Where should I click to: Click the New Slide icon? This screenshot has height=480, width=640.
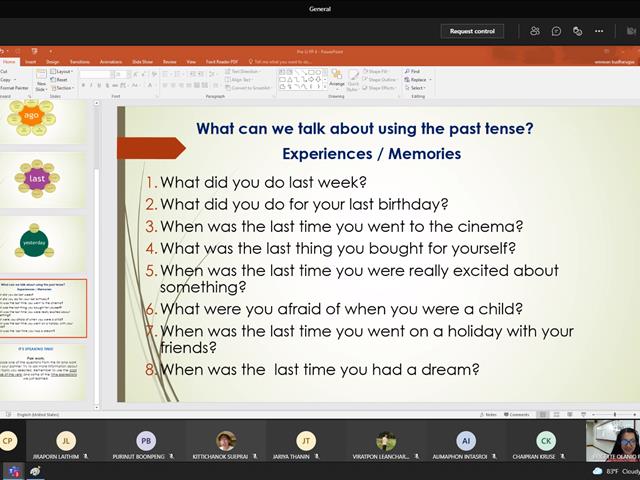tap(41, 80)
